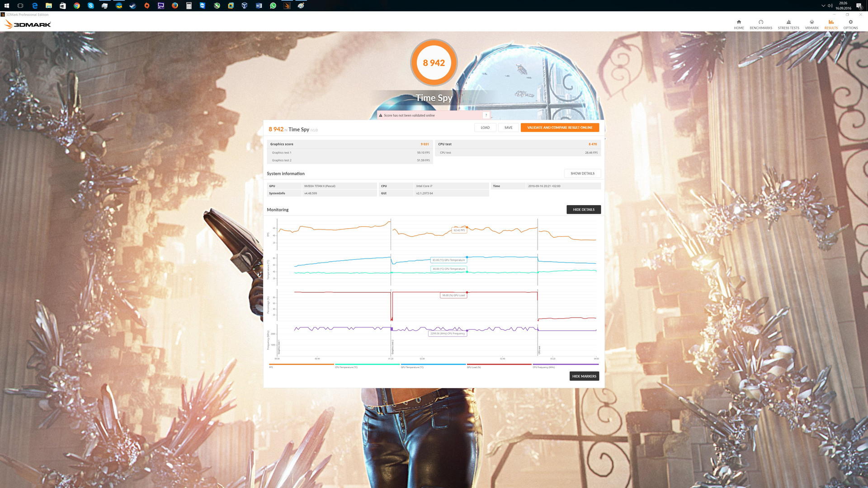868x488 pixels.
Task: Open the clock and date flyout
Action: (843, 5)
